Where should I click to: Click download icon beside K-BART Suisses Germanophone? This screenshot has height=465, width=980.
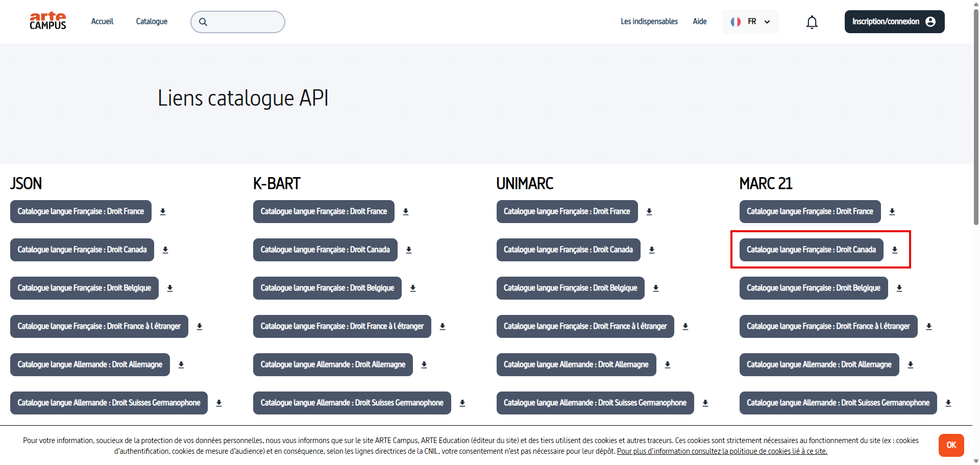(462, 403)
